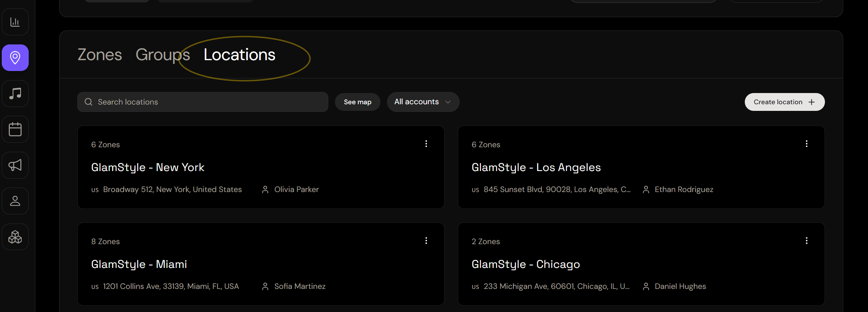Open more options for GlamStyle - New York
868x312 pixels.
coord(426,144)
